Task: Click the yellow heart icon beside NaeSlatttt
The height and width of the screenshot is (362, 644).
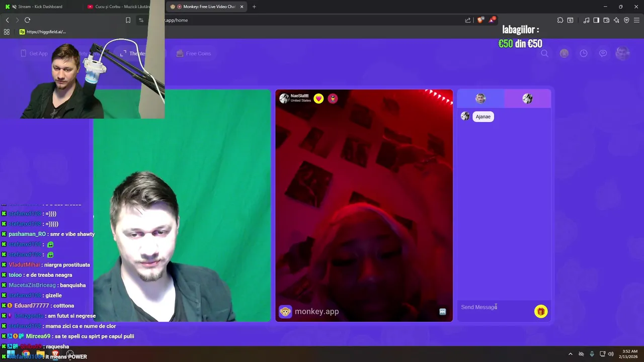Action: pos(318,99)
